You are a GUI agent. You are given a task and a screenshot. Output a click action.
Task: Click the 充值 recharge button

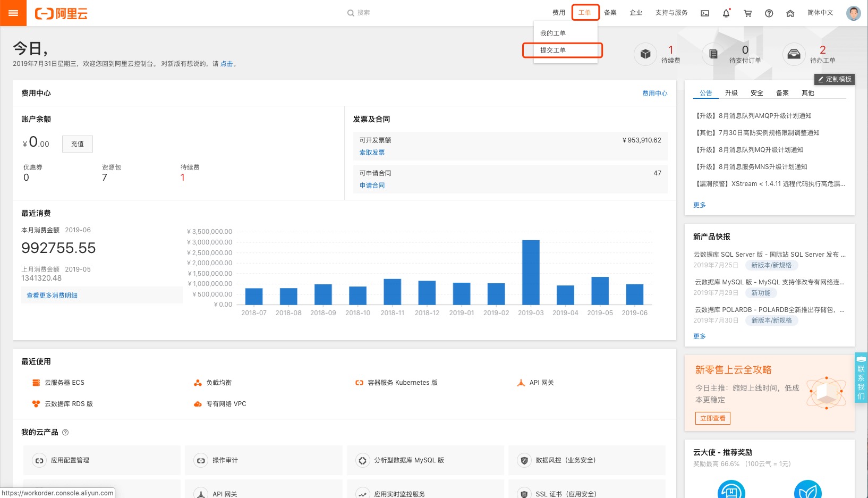[78, 144]
